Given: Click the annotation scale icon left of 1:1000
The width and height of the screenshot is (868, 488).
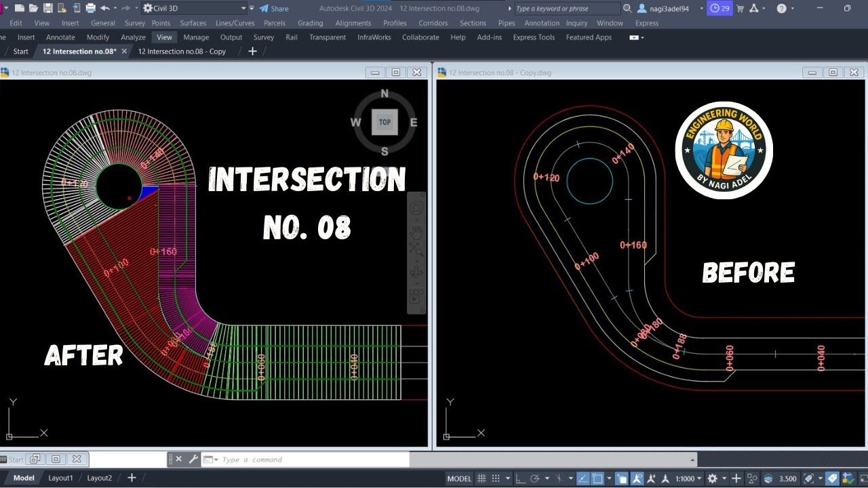Looking at the screenshot, I should (x=666, y=479).
